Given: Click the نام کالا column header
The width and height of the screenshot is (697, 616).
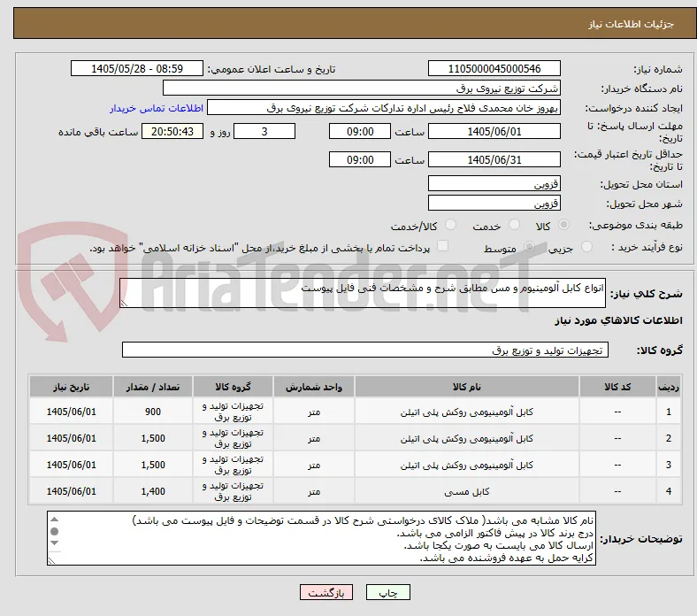Looking at the screenshot, I should 467,387.
